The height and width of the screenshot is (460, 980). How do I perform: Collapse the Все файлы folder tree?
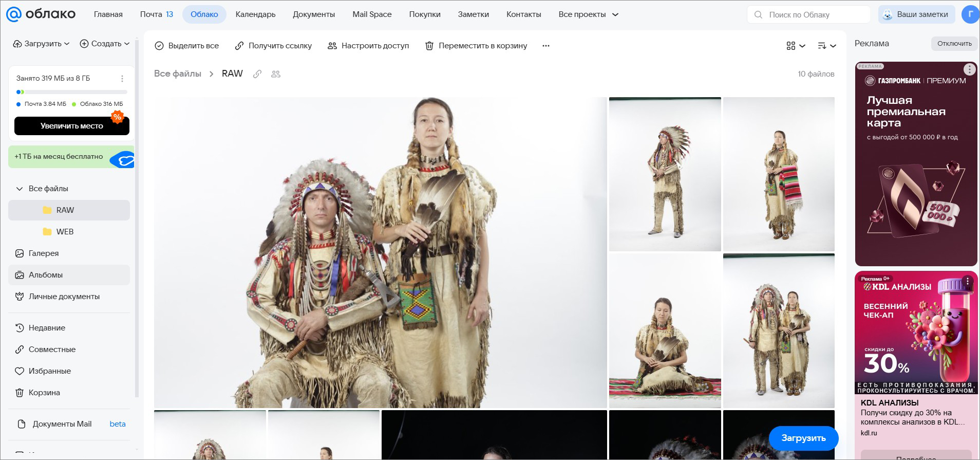pos(20,189)
